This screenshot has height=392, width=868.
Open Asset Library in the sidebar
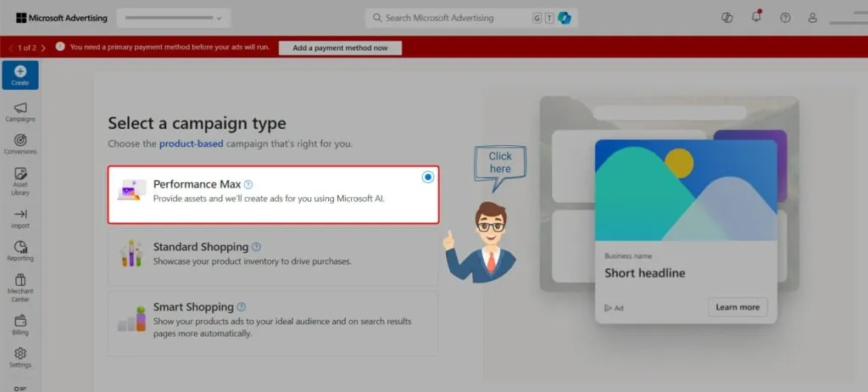20,182
